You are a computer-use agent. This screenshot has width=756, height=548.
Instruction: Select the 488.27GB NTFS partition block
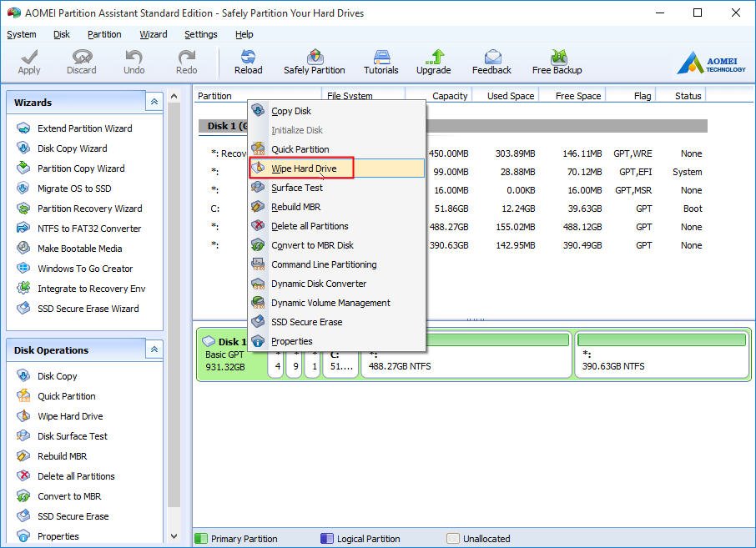coord(466,354)
